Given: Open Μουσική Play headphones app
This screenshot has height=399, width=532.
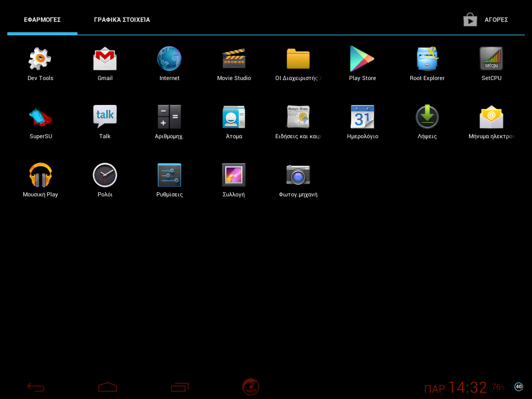Looking at the screenshot, I should pyautogui.click(x=41, y=175).
